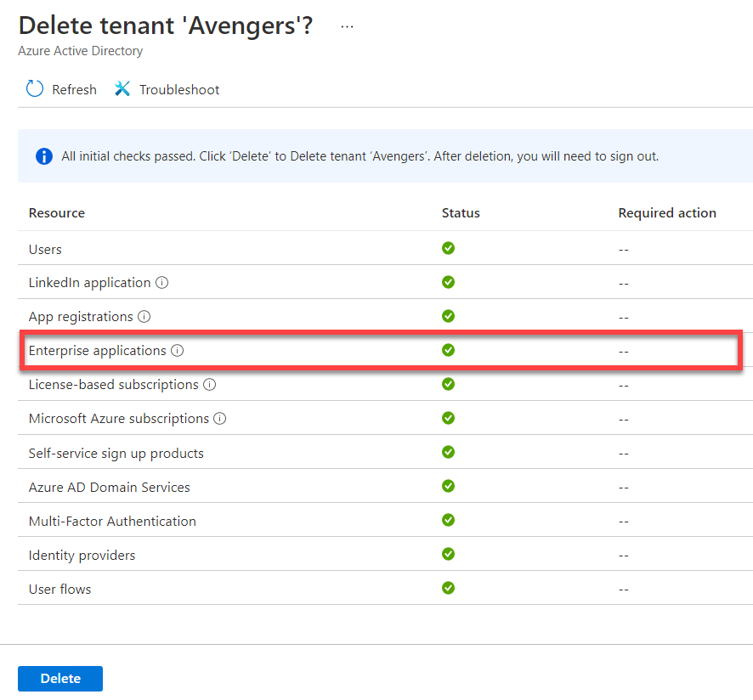Select the Users resource row text
Viewport: 753px width, 700px height.
click(45, 250)
